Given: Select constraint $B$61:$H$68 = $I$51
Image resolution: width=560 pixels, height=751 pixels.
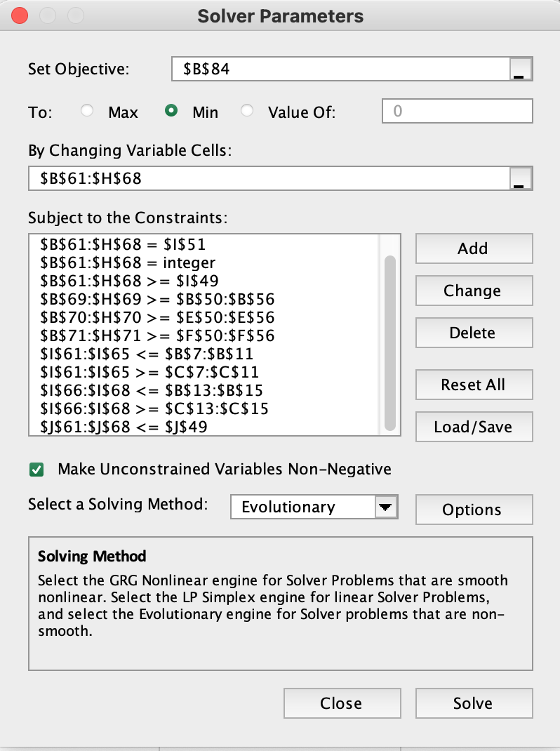Looking at the screenshot, I should click(123, 244).
